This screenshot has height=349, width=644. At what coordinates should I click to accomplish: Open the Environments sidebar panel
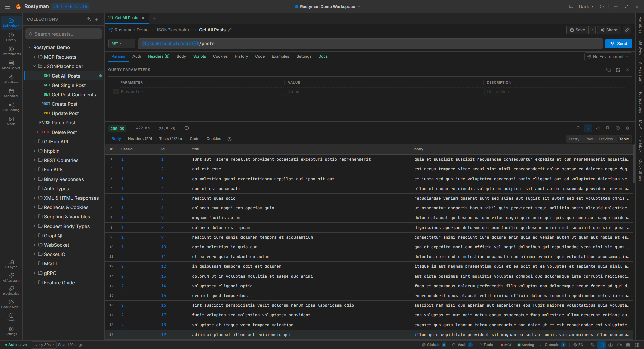11,51
